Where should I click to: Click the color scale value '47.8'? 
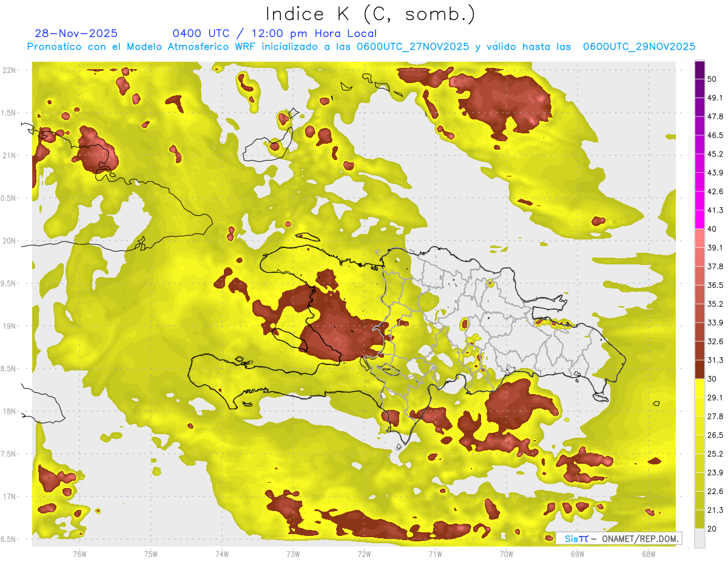tap(715, 116)
